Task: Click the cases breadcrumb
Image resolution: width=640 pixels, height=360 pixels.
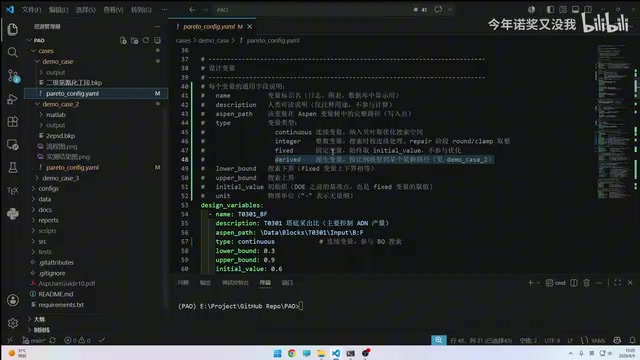Action: tap(183, 40)
